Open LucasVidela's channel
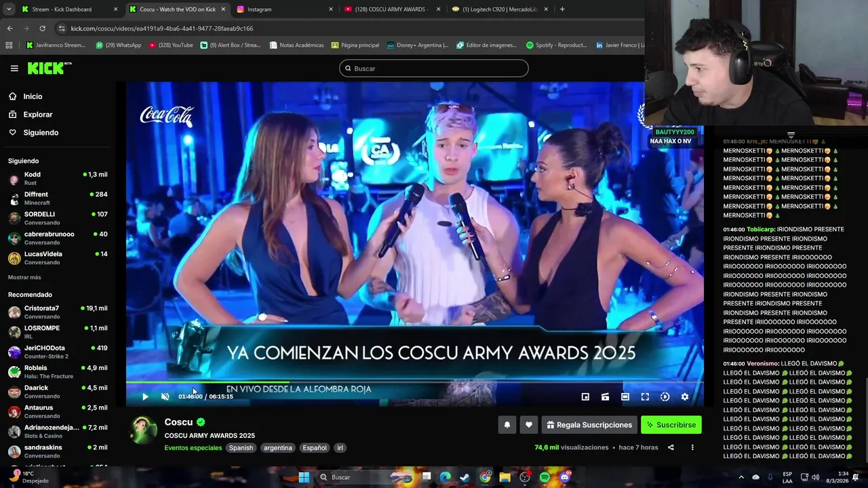The image size is (868, 488). point(58,258)
